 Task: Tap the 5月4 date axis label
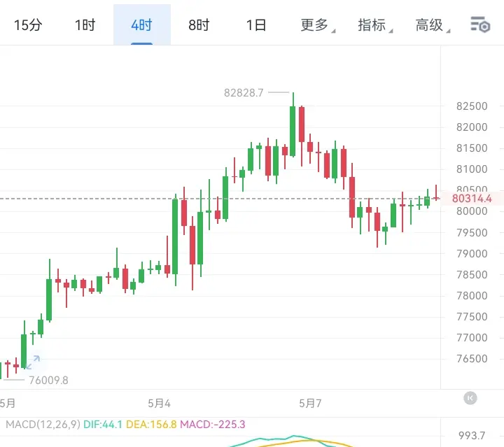159,404
